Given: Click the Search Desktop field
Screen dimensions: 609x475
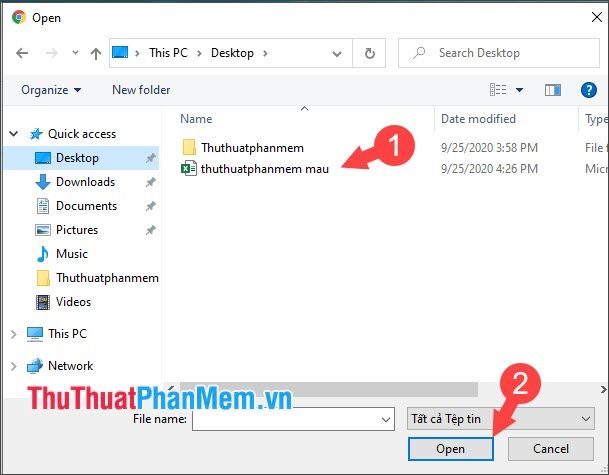Looking at the screenshot, I should (x=499, y=53).
